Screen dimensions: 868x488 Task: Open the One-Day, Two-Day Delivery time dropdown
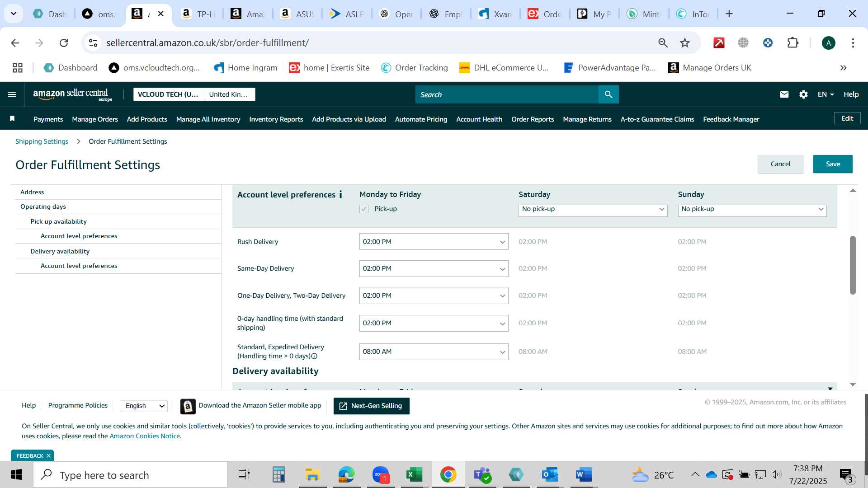coord(434,296)
